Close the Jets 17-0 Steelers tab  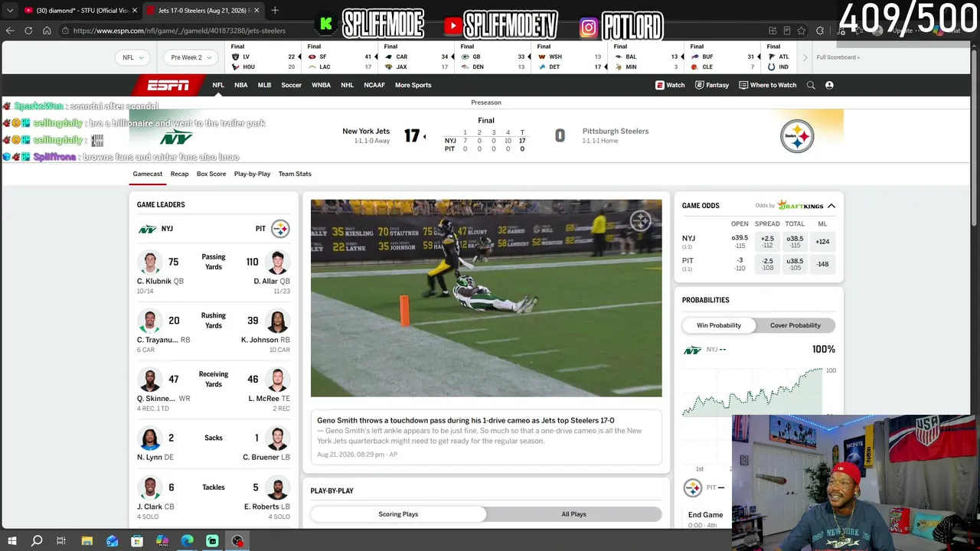(256, 11)
